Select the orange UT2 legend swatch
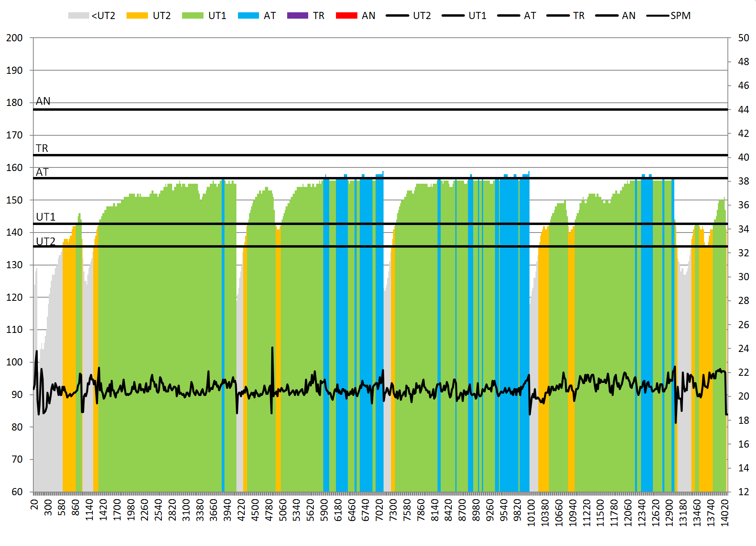Screen dimensions: 756x546 (137, 15)
